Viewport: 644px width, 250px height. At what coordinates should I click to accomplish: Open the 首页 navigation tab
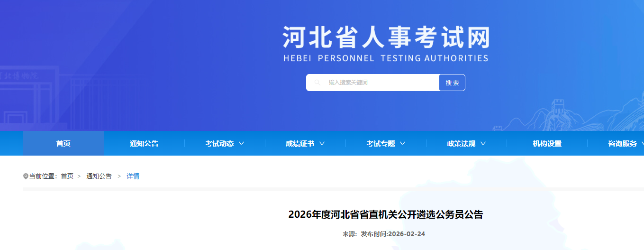pyautogui.click(x=63, y=143)
